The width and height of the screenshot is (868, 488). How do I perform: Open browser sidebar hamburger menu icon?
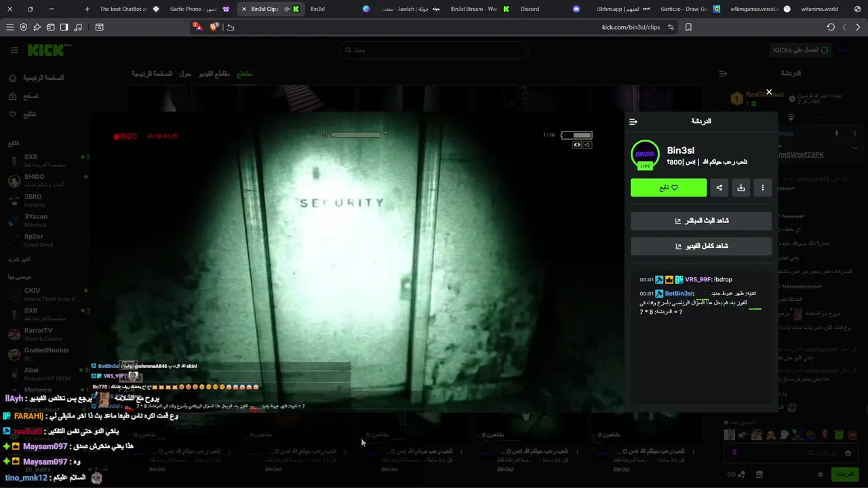coord(9,27)
